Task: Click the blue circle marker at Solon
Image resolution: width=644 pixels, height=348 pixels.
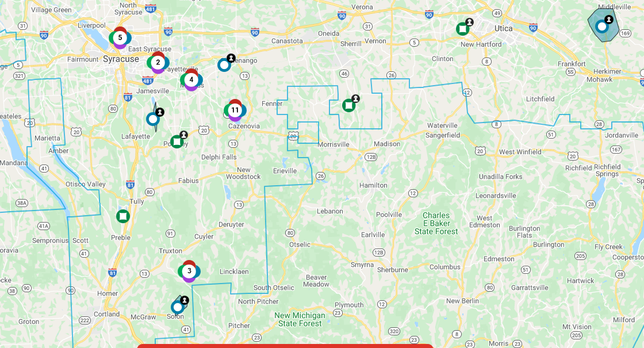Action: [178, 307]
